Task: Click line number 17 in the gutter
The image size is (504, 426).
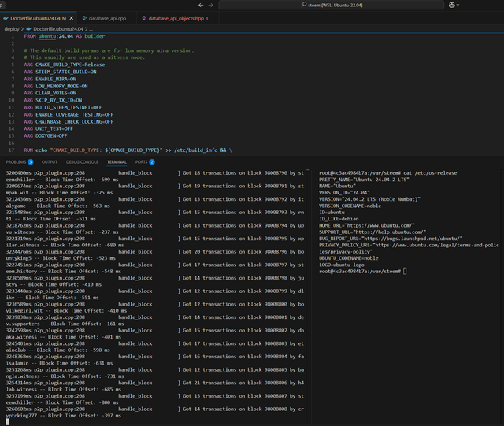Action: tap(12, 150)
